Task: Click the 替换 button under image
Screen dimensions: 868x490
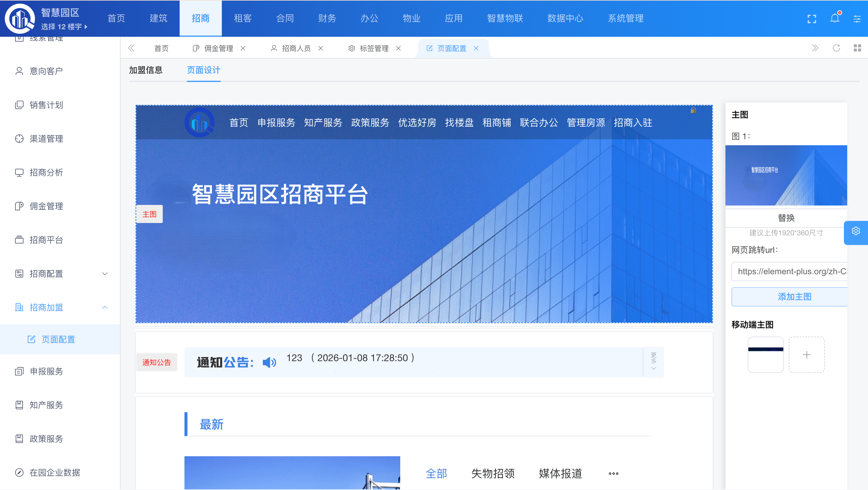Action: (786, 218)
